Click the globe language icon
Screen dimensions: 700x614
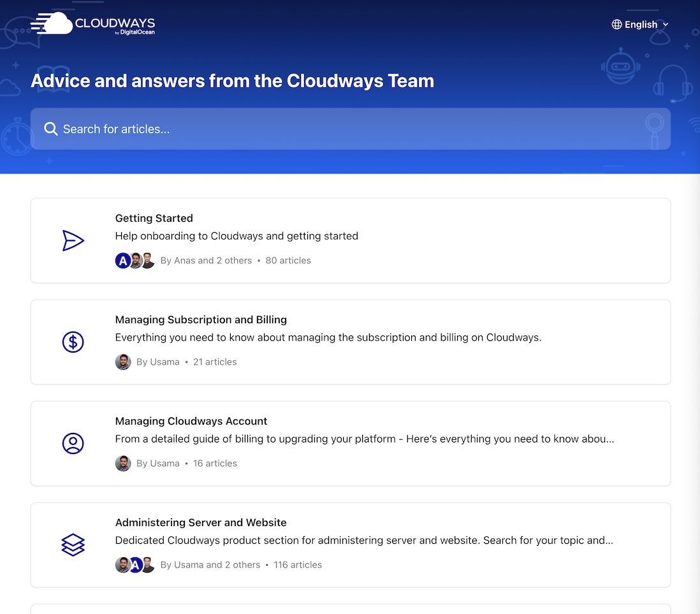click(x=616, y=25)
